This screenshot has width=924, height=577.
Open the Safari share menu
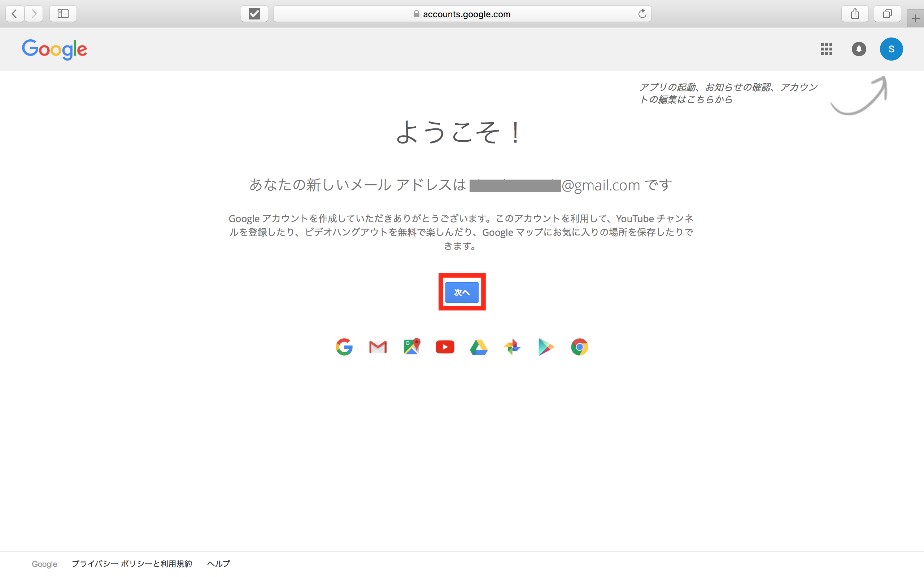tap(855, 14)
